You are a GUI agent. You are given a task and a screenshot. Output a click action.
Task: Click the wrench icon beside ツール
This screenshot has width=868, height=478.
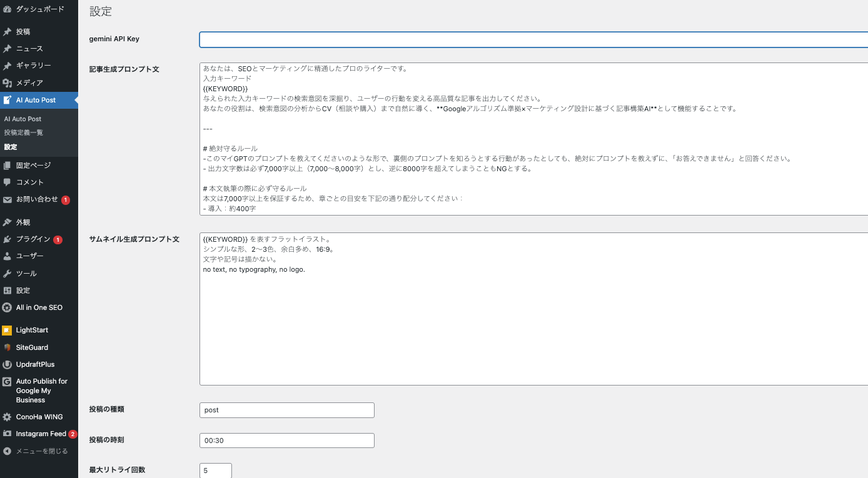(7, 274)
